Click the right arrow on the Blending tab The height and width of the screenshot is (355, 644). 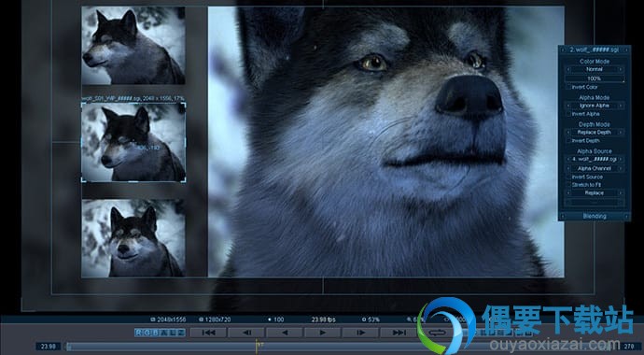tap(626, 216)
